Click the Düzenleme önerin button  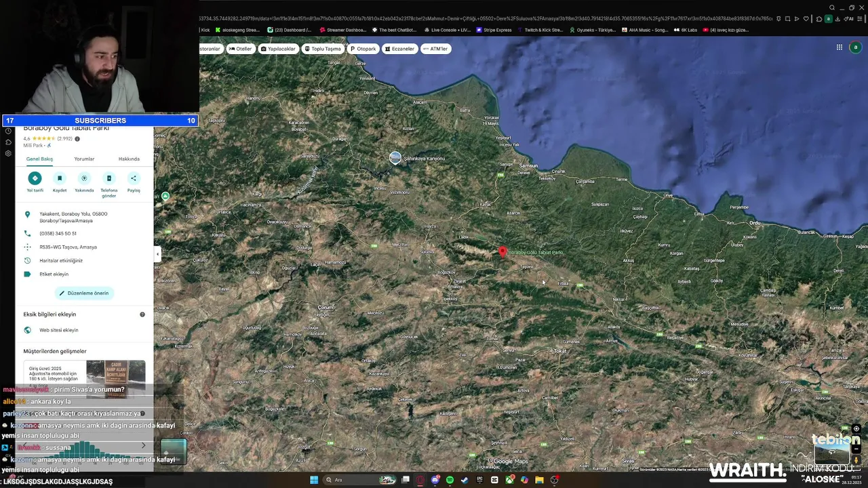(x=84, y=293)
